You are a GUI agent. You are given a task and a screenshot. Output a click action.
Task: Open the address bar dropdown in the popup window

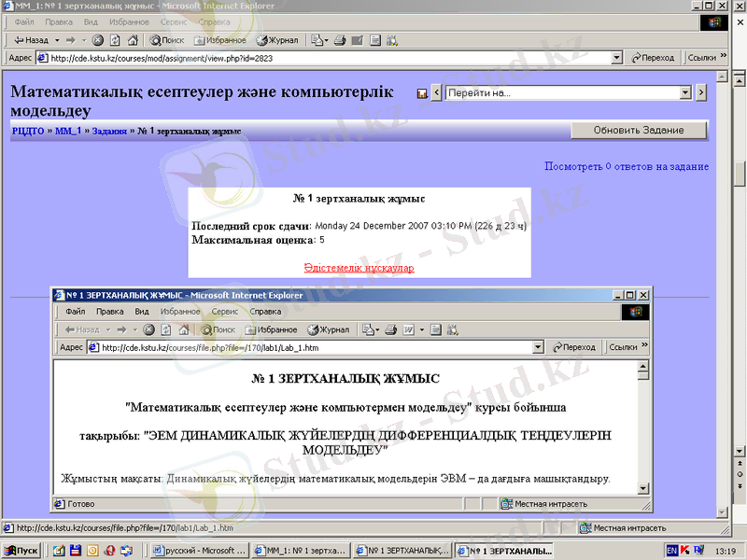pos(537,347)
